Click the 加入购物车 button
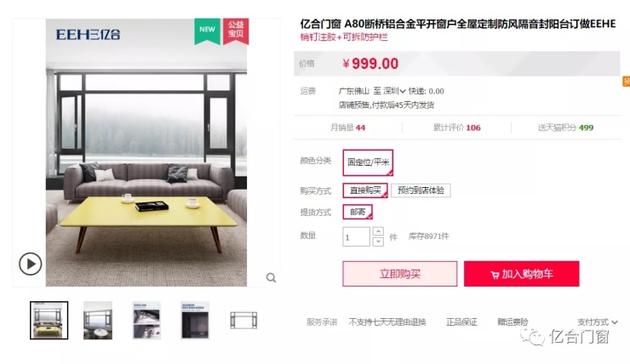 522,274
